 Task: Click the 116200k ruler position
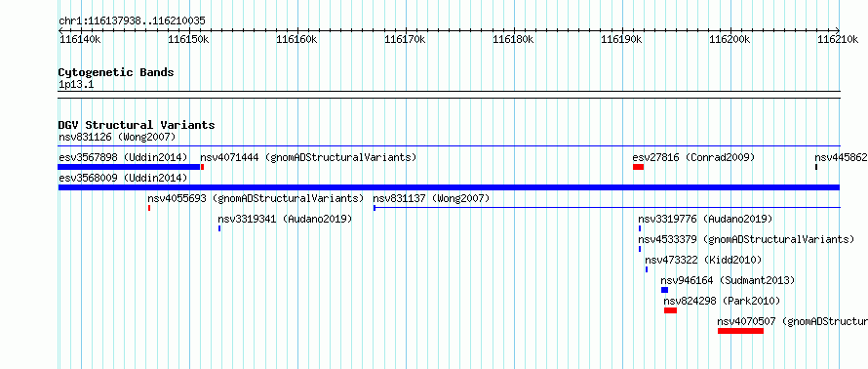click(x=730, y=39)
